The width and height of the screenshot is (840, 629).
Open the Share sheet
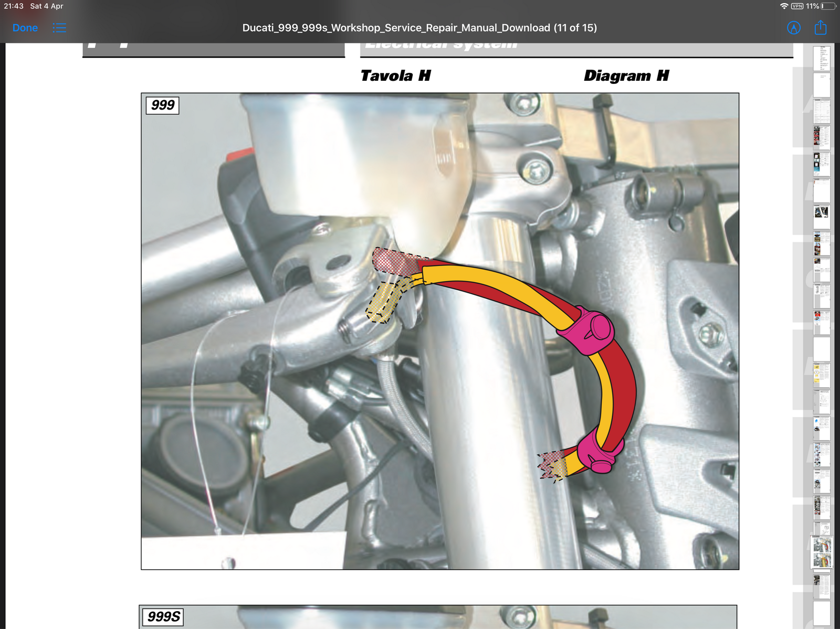coord(821,28)
